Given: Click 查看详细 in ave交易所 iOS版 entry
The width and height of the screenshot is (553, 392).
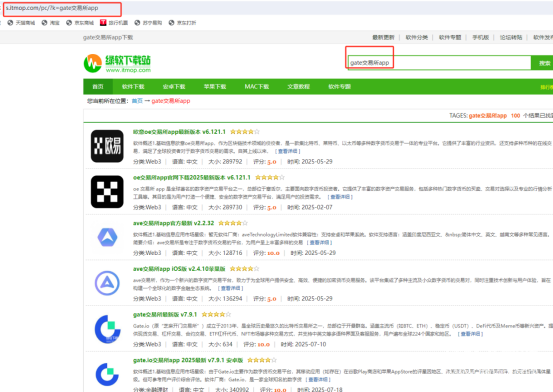Looking at the screenshot, I should [230, 288].
